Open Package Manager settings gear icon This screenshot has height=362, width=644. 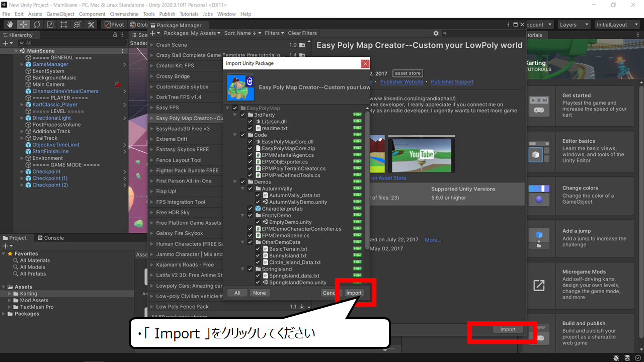(436, 33)
